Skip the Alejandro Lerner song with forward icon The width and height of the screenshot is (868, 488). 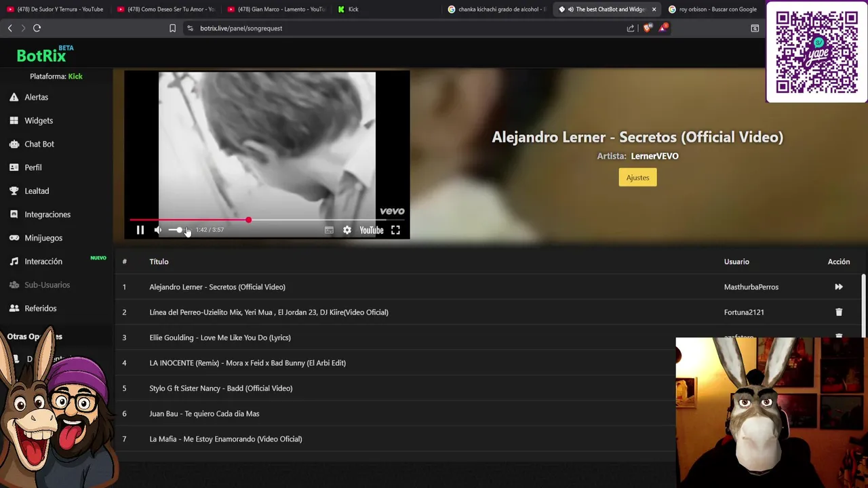(839, 287)
